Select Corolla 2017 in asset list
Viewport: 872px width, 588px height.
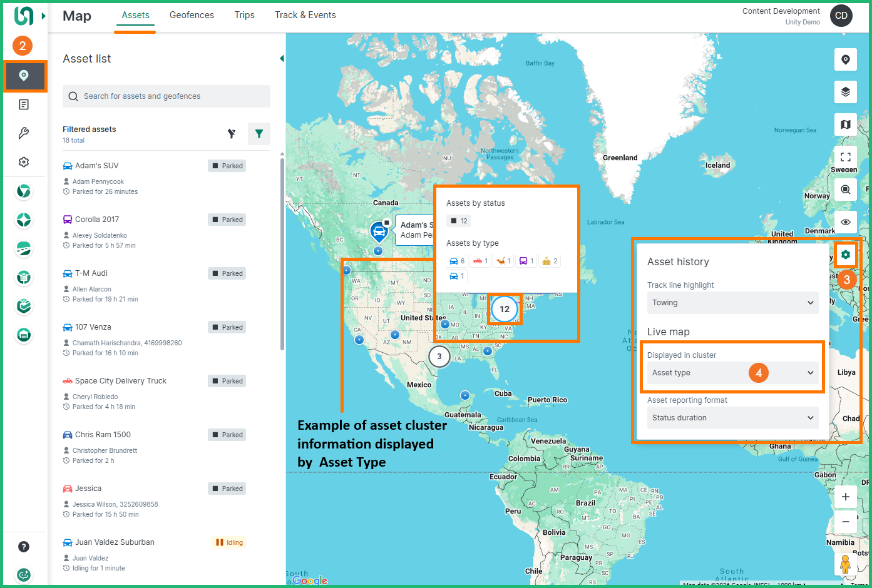click(x=97, y=220)
